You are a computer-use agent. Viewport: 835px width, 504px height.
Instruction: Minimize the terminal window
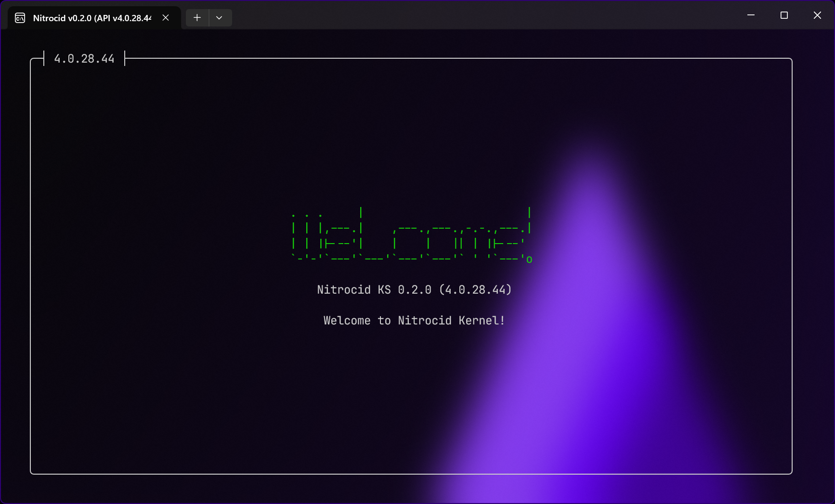pos(751,15)
